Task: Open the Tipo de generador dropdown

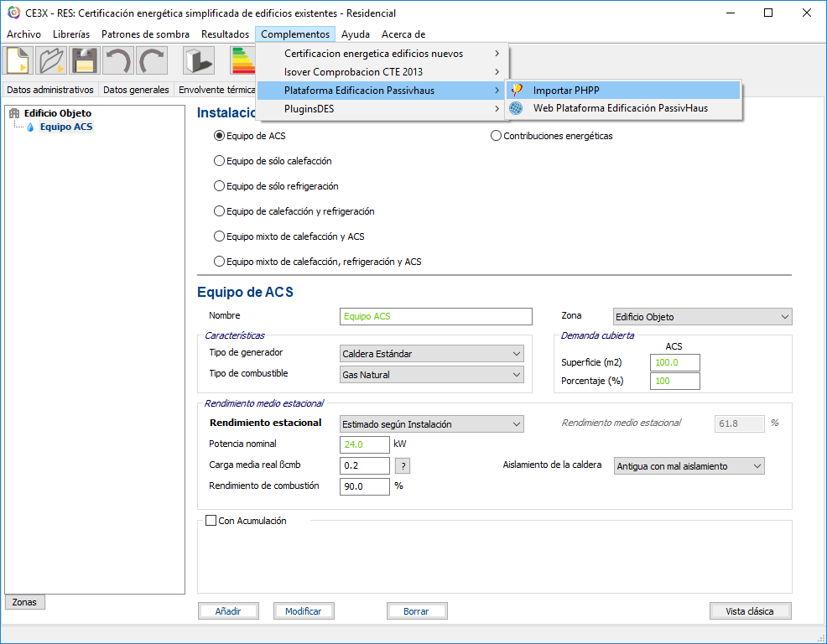Action: pos(432,354)
